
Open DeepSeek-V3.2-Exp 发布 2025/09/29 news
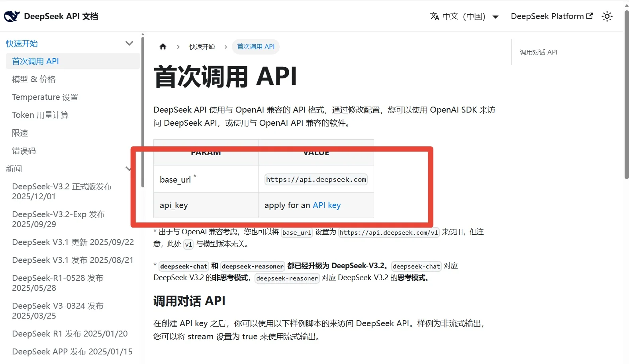coord(58,219)
